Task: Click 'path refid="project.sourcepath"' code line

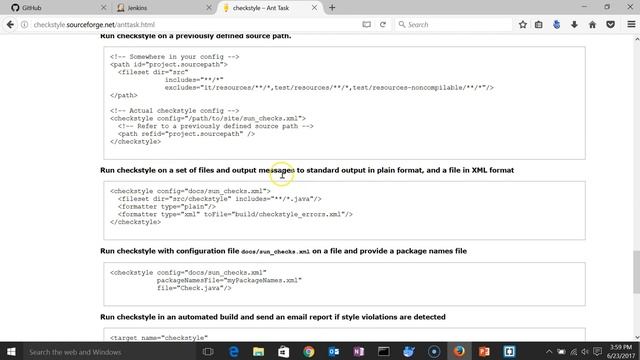Action: (x=187, y=134)
